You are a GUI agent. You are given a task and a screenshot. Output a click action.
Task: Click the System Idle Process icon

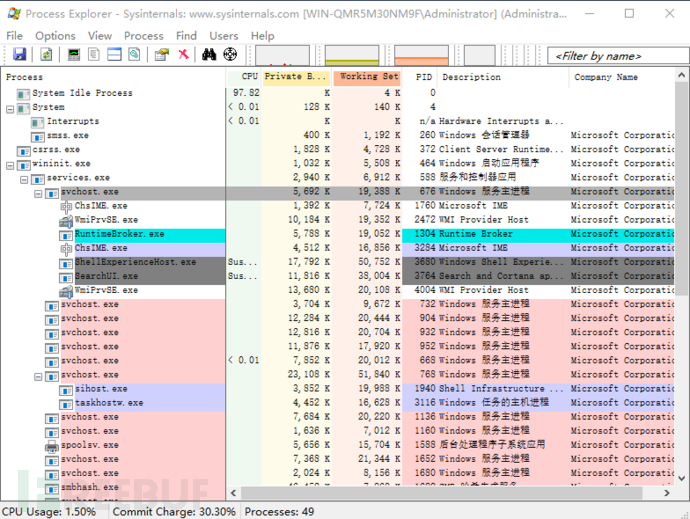tap(24, 94)
